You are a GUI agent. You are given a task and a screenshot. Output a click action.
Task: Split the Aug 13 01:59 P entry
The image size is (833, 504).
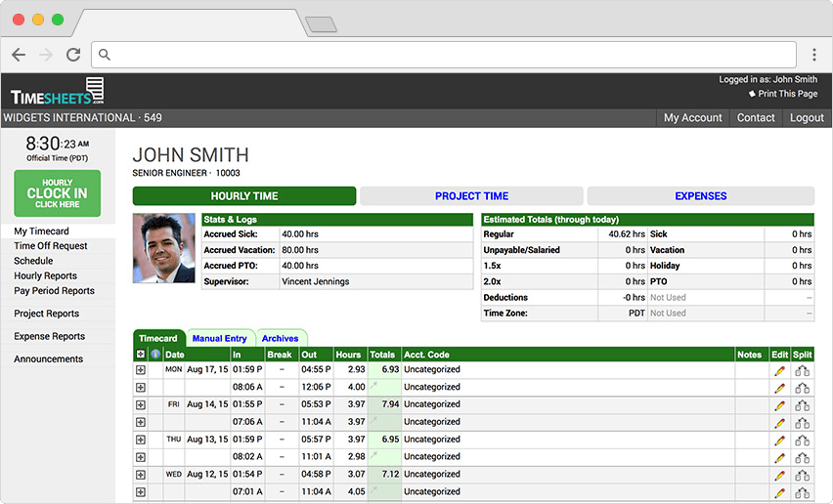pyautogui.click(x=802, y=441)
